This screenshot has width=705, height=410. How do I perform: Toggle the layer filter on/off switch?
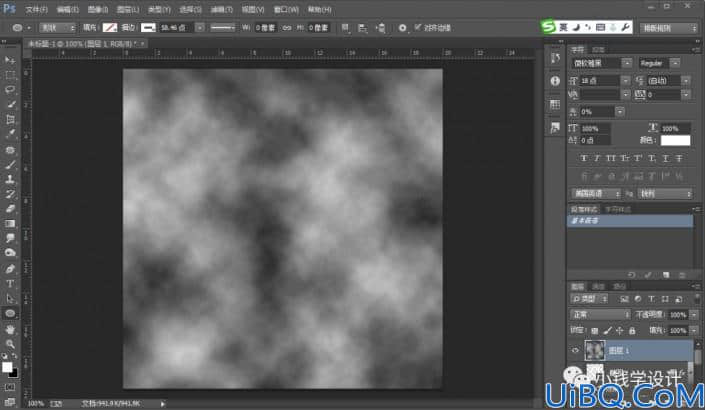(697, 299)
